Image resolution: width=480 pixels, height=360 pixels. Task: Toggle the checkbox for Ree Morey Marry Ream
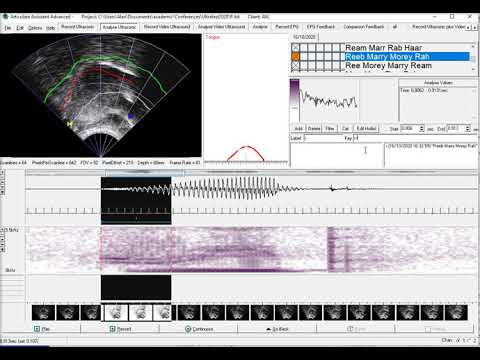(x=295, y=66)
